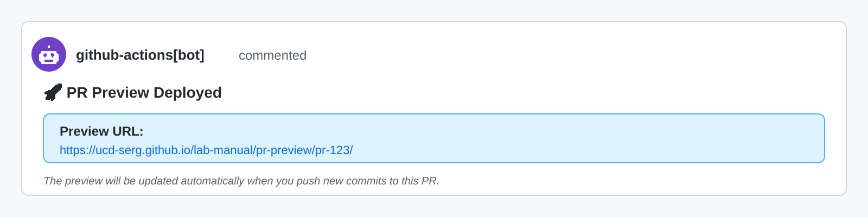Click the "commented" timestamp text

click(272, 55)
